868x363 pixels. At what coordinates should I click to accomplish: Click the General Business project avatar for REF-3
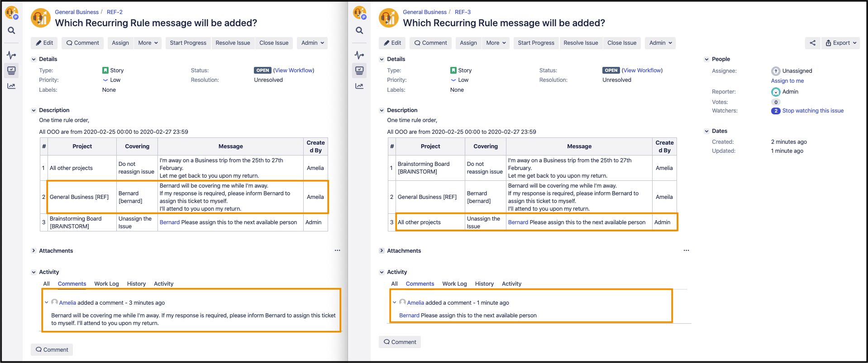click(x=388, y=18)
